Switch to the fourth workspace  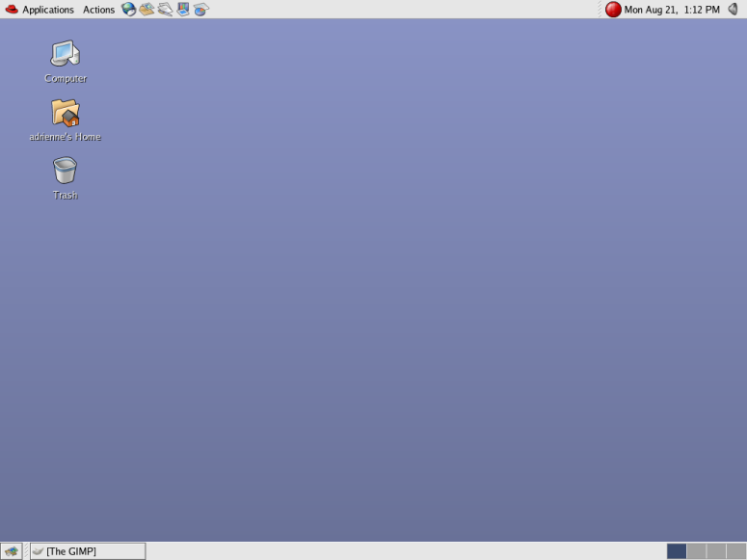[735, 551]
